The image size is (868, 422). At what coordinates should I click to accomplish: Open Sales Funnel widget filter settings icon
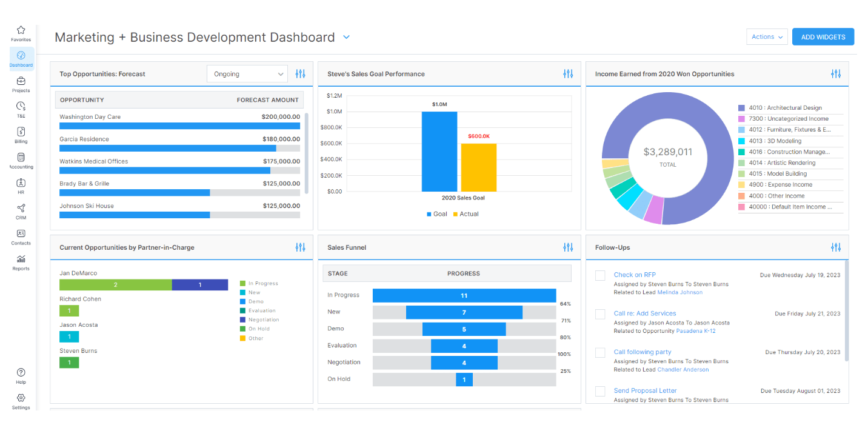click(568, 247)
